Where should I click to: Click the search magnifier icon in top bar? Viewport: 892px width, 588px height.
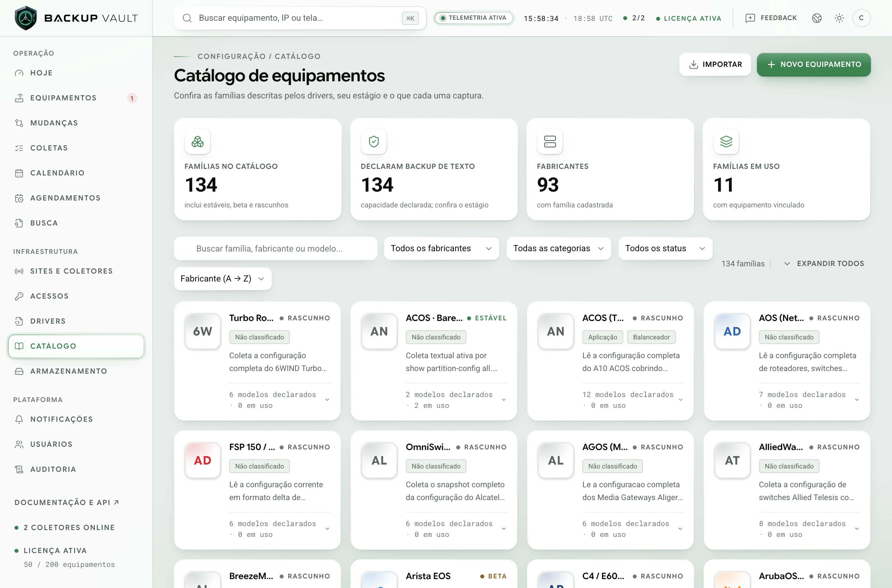(x=187, y=18)
